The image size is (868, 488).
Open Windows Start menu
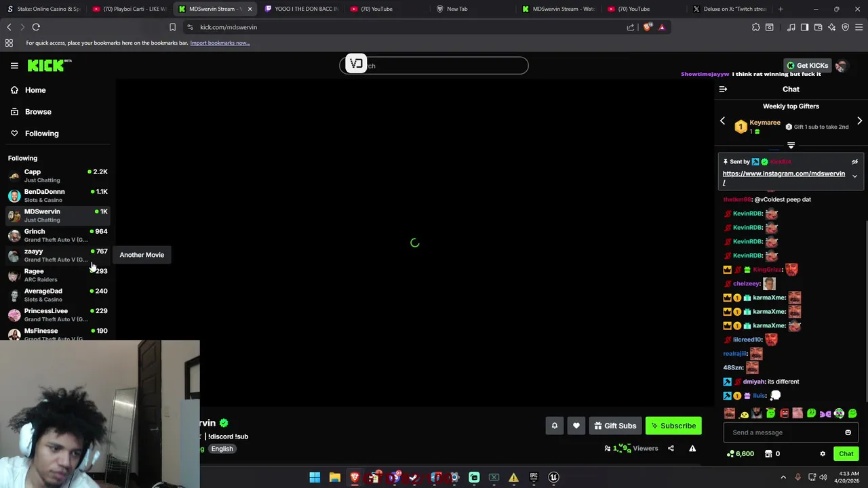pos(315,477)
